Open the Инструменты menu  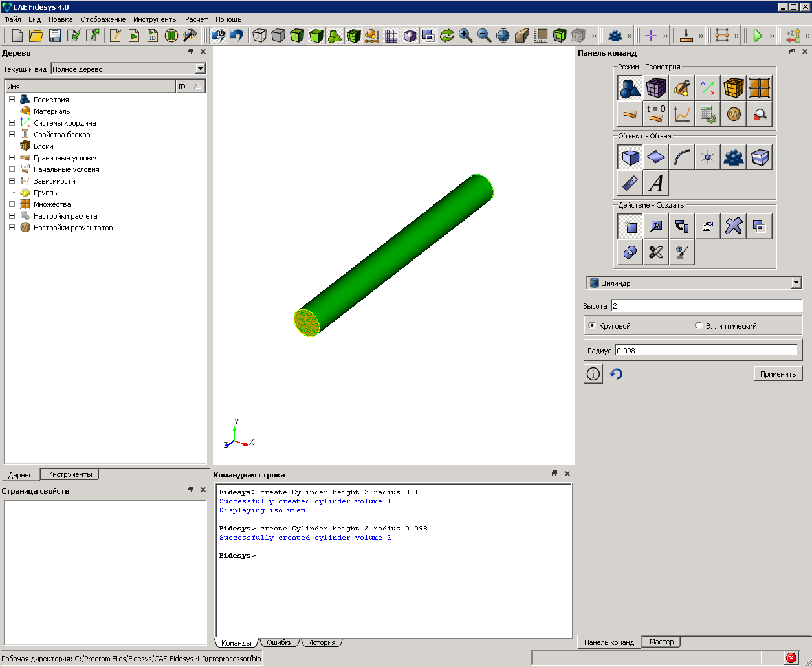pos(155,19)
